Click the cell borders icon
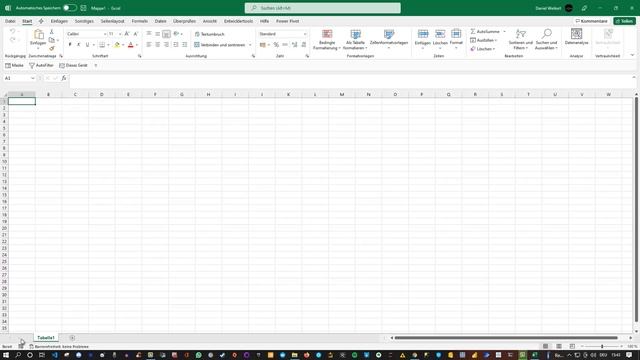The image size is (640, 360). (x=102, y=44)
